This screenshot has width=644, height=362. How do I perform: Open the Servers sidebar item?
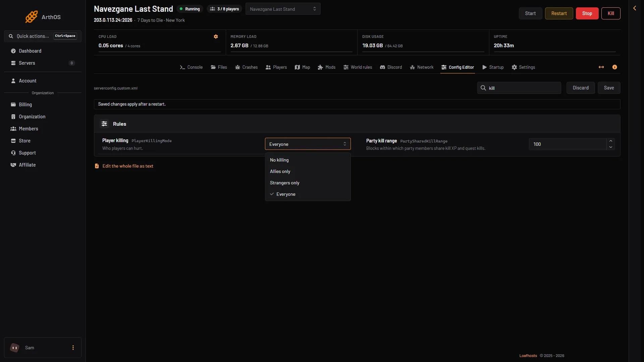pos(43,63)
